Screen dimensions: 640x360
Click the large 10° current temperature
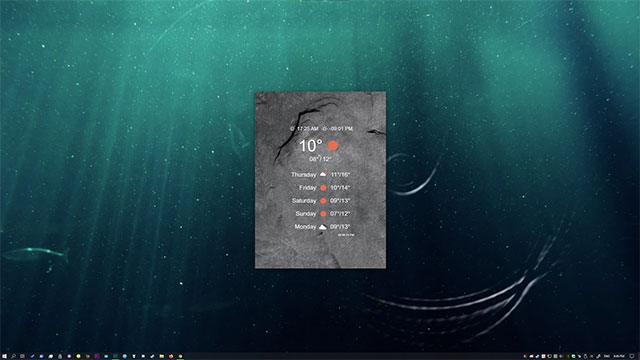tap(311, 146)
